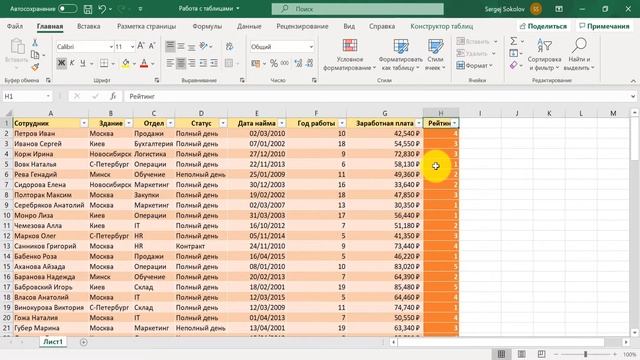Open the Год работы filter dropdown

pyautogui.click(x=342, y=123)
